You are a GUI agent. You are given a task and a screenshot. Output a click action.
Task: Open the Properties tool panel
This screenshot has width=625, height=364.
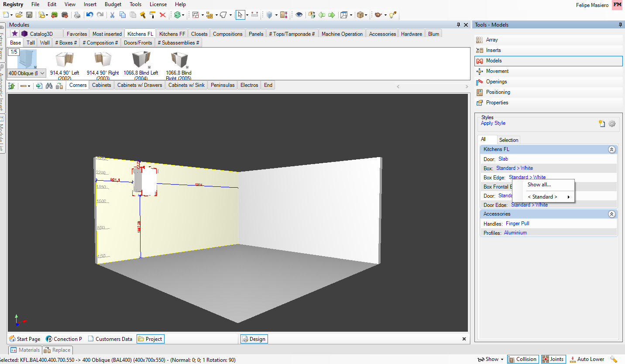(549, 103)
